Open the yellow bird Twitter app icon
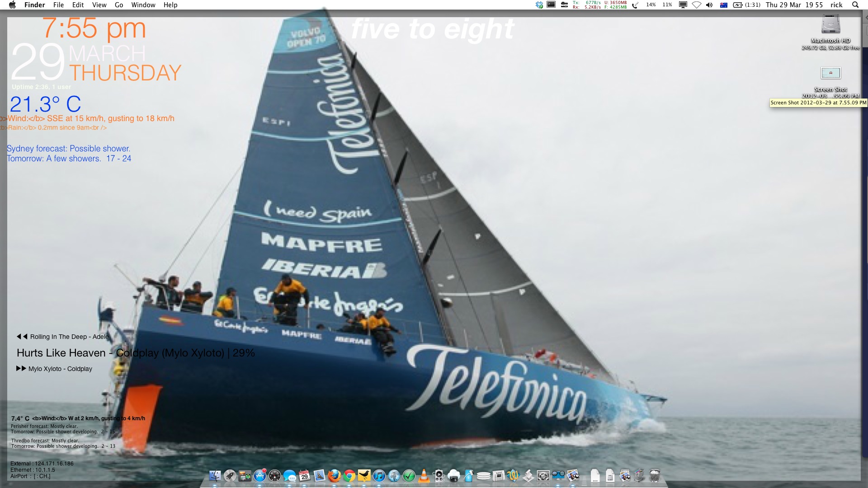Image resolution: width=868 pixels, height=488 pixels. (x=364, y=475)
